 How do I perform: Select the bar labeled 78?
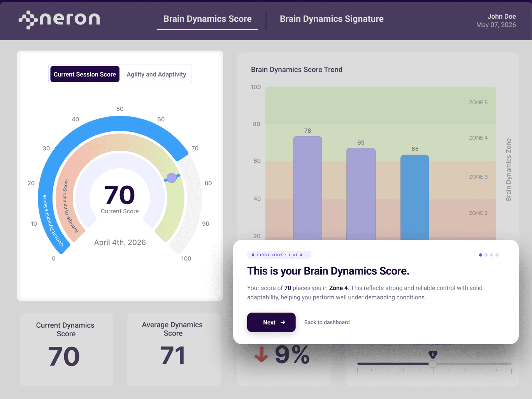(307, 188)
